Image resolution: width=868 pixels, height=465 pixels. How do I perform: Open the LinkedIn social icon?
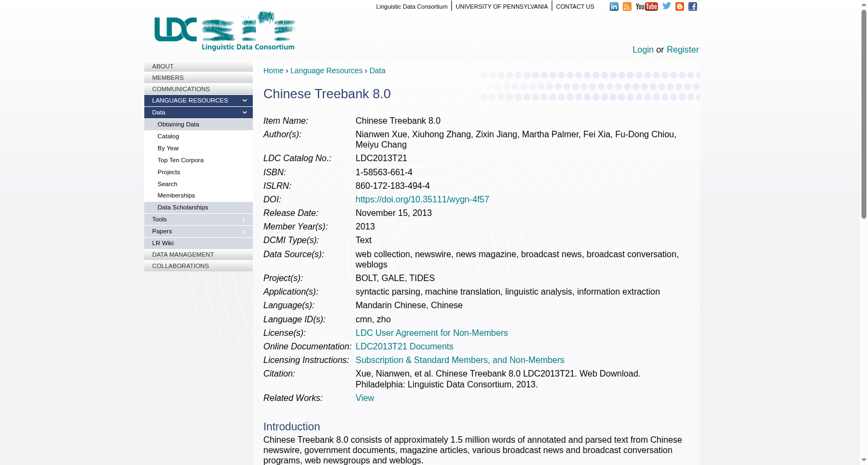(614, 7)
